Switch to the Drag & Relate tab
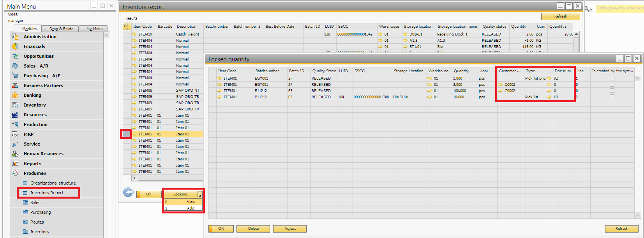644x238 pixels. click(61, 29)
